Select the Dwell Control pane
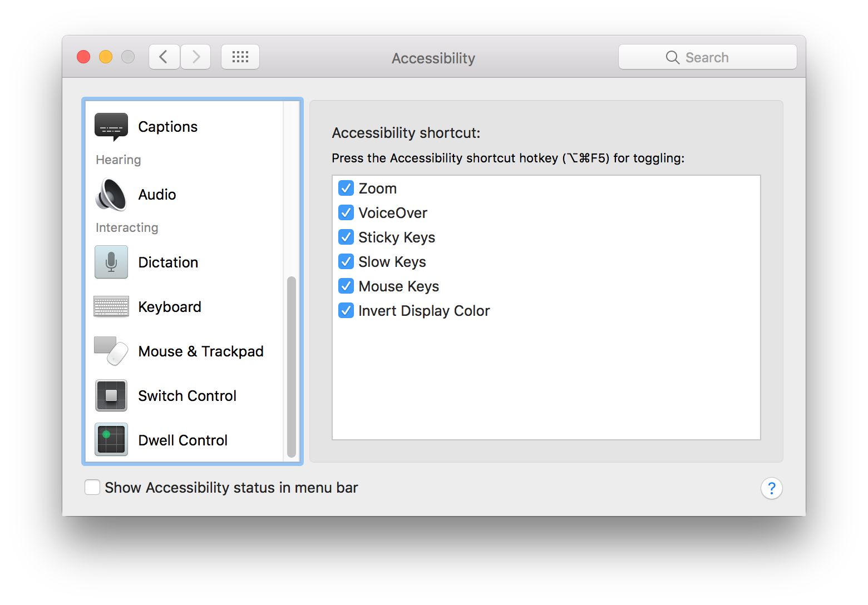 183,439
